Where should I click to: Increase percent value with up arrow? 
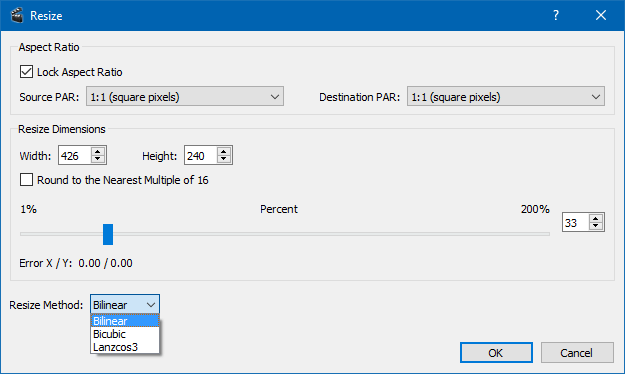pos(596,218)
